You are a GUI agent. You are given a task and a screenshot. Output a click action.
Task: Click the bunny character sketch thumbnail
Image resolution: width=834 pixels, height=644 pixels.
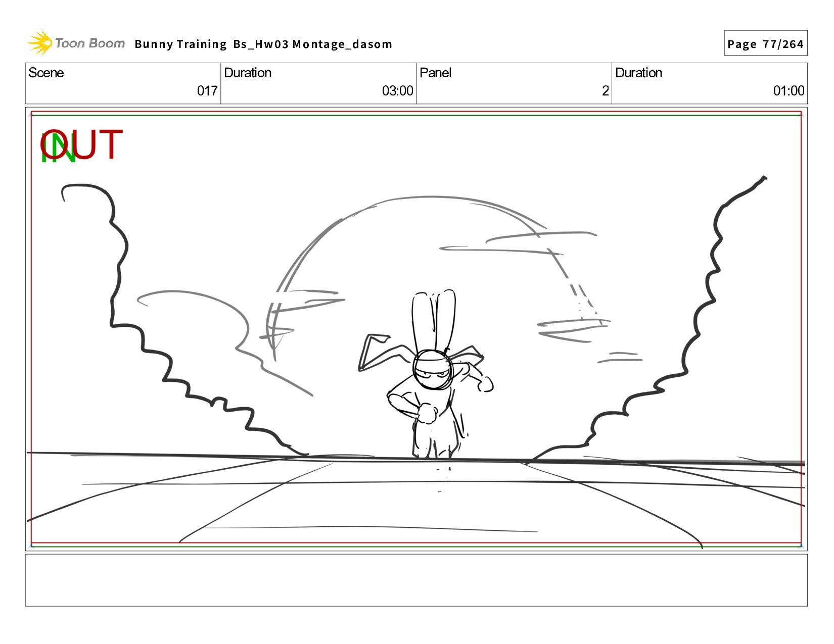click(426, 374)
